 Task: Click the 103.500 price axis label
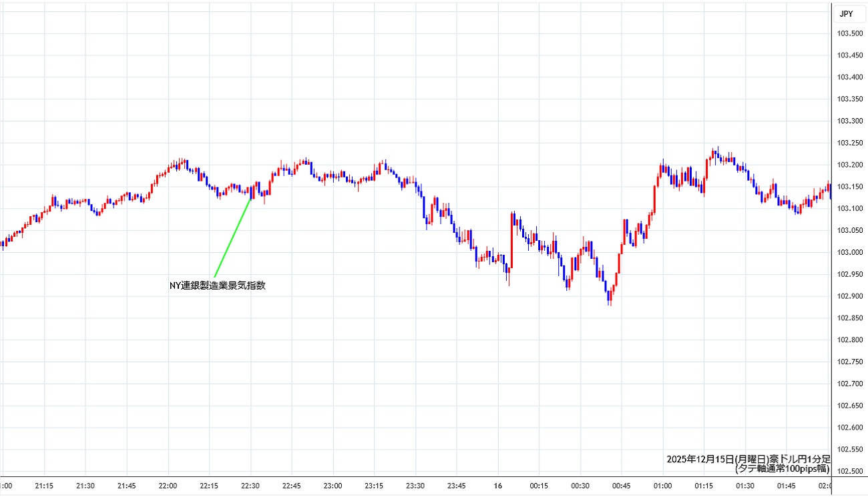(849, 34)
